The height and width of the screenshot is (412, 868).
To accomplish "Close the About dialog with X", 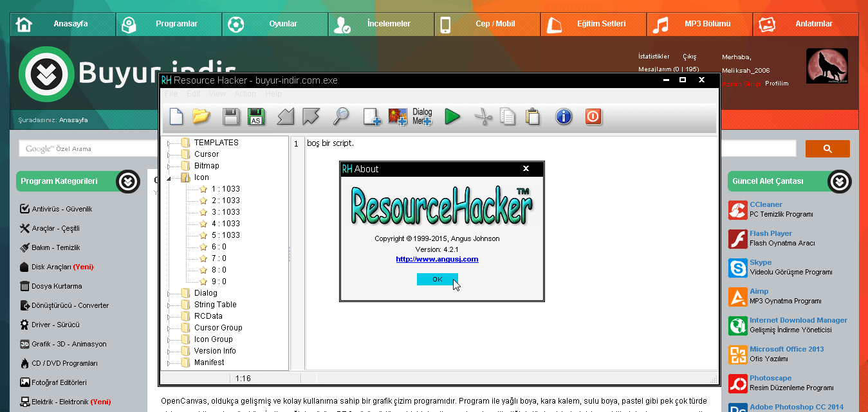I will (x=526, y=169).
